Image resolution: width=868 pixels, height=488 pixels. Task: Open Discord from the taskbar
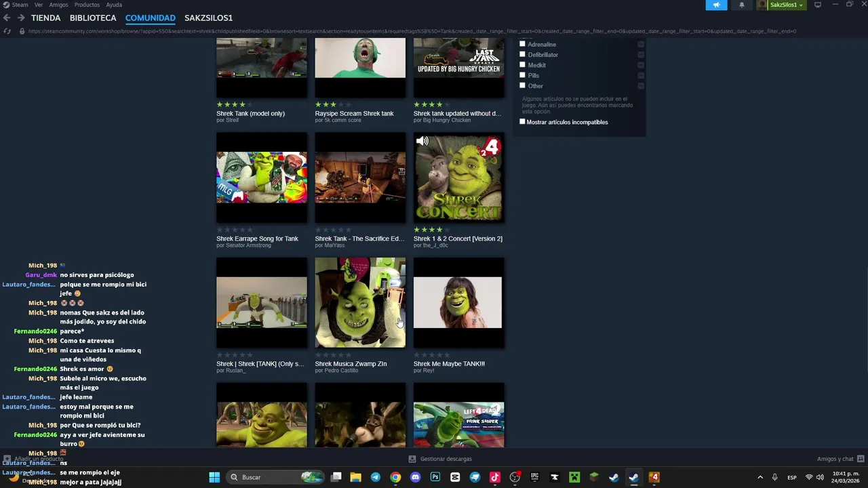(415, 477)
